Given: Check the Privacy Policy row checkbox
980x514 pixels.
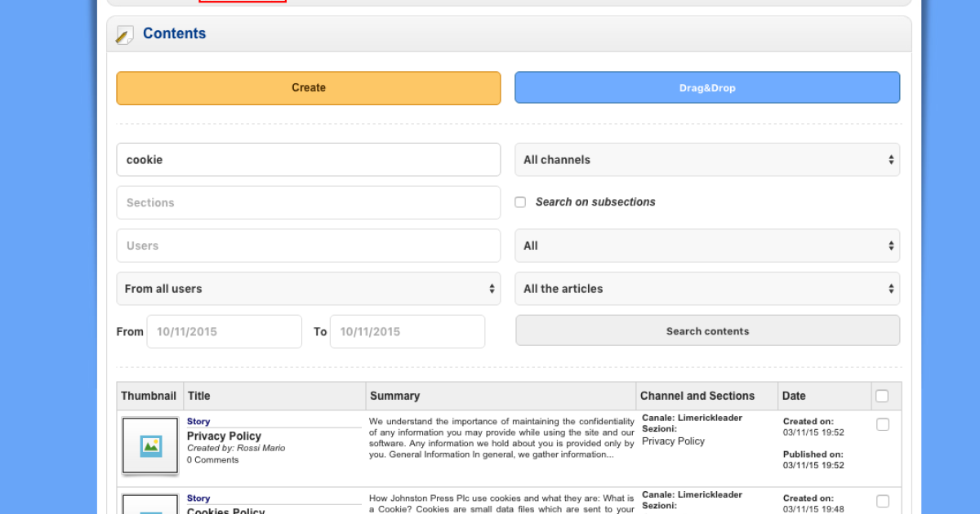Looking at the screenshot, I should (x=883, y=424).
